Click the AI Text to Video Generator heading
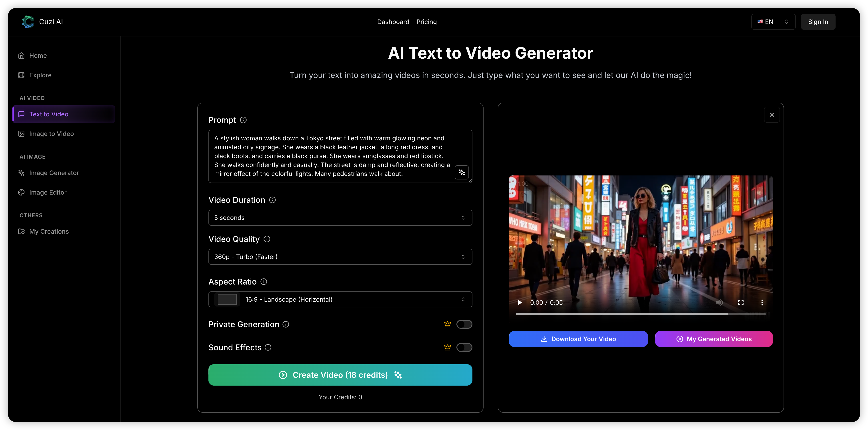Screen dimensions: 868x430 (x=490, y=53)
